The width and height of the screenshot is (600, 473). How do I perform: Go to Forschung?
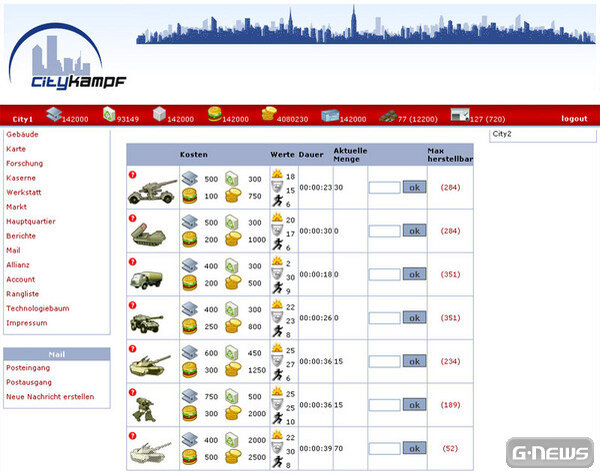[24, 163]
